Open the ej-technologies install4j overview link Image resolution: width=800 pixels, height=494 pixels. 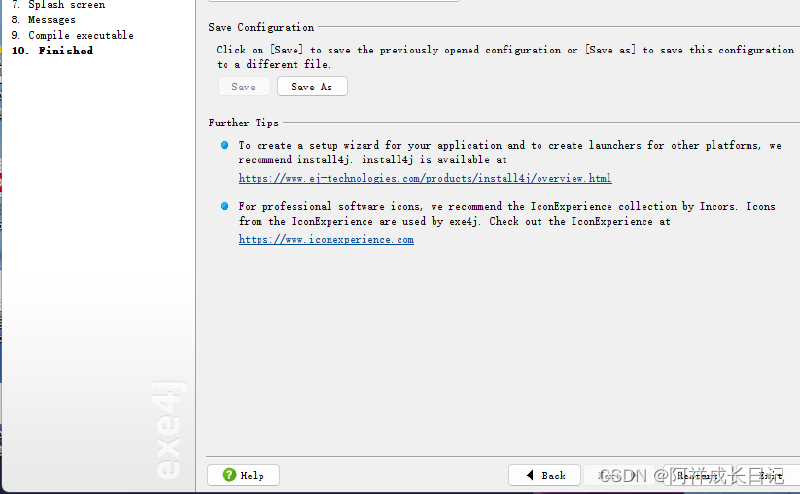(425, 178)
